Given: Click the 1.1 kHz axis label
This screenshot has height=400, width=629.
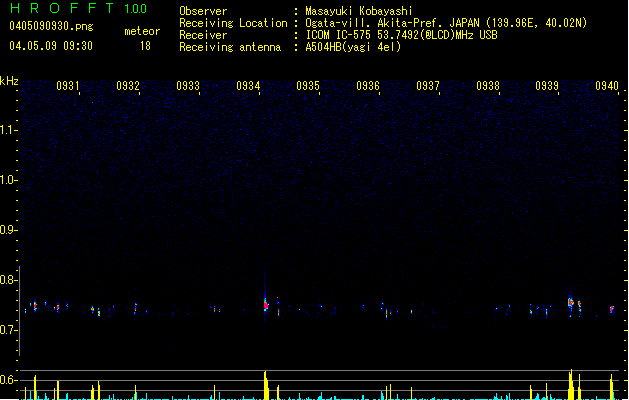Looking at the screenshot, I should (x=8, y=130).
